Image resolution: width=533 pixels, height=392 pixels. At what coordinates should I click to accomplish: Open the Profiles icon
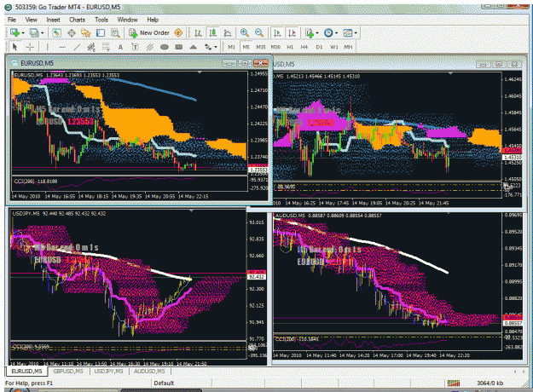(34, 32)
